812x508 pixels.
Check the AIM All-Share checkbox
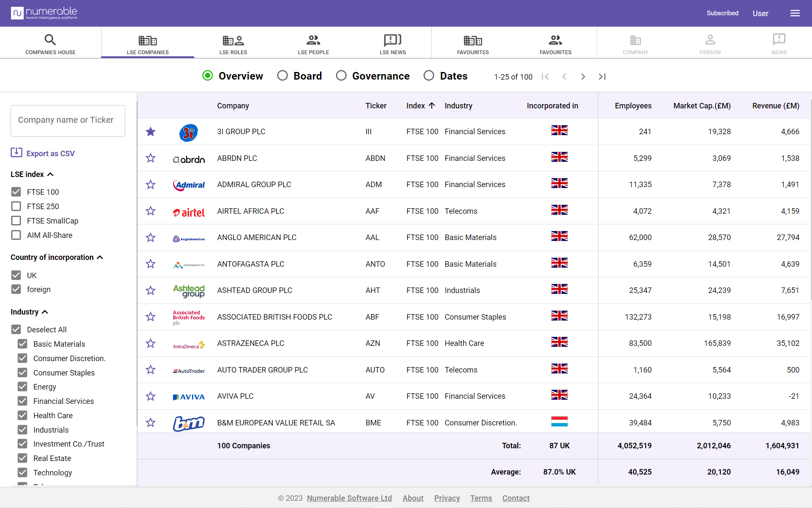click(16, 235)
